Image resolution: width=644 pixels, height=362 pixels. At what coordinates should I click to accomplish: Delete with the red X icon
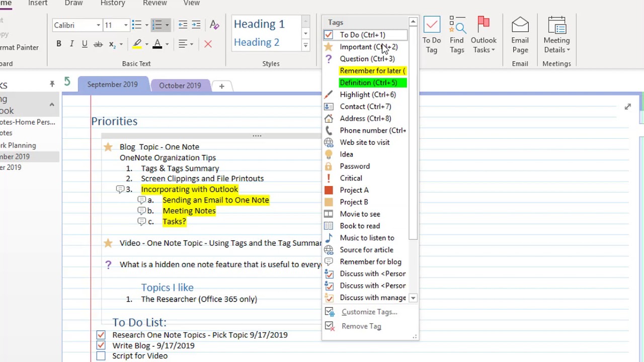coord(208,44)
